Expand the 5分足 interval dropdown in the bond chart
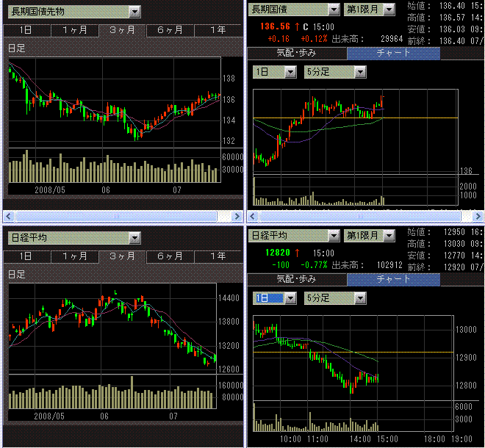This screenshot has height=448, width=485. point(335,72)
